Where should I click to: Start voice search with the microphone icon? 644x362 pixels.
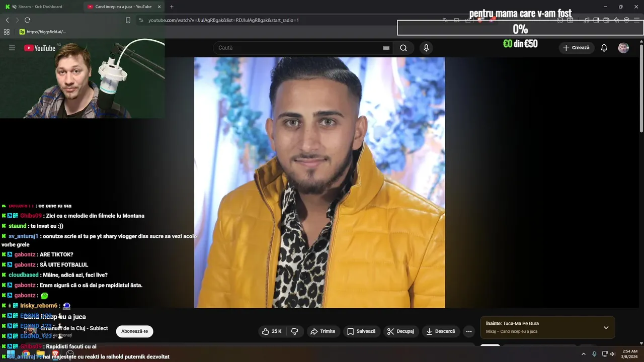point(426,48)
